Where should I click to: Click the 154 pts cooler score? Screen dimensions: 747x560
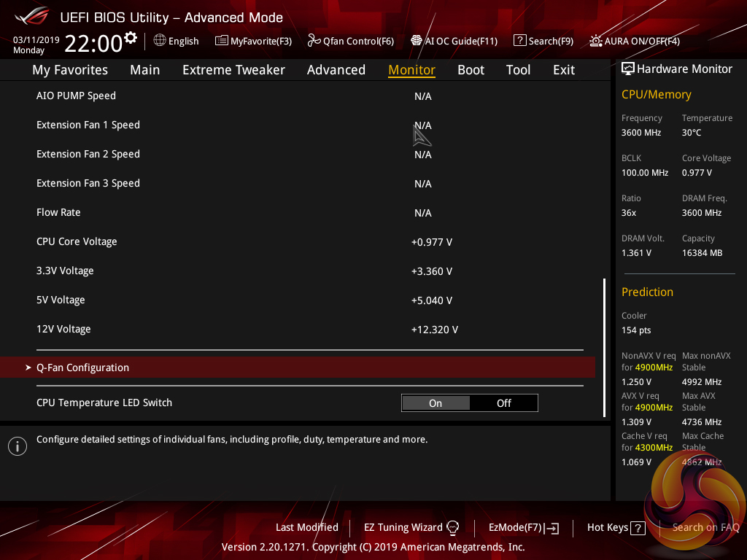[636, 330]
